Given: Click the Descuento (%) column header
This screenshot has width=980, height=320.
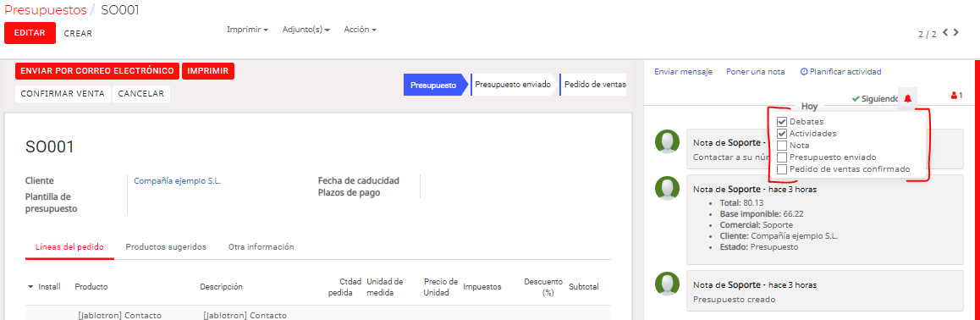Looking at the screenshot, I should [543, 287].
